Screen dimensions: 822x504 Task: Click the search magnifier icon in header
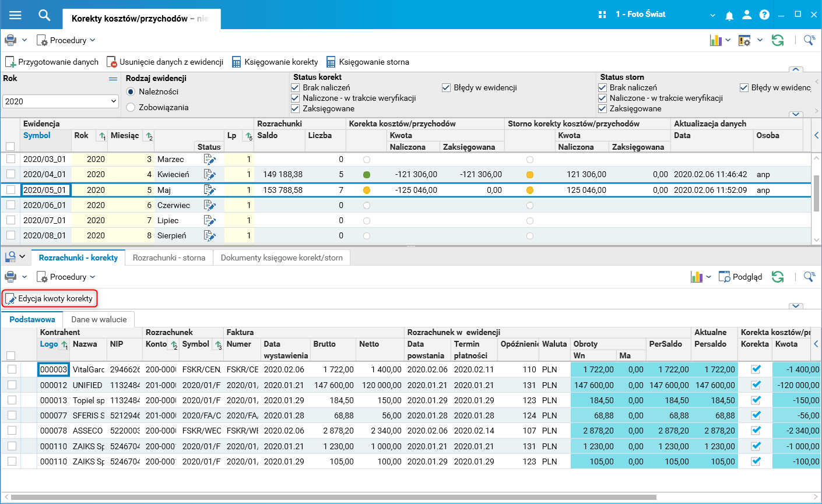(x=44, y=15)
